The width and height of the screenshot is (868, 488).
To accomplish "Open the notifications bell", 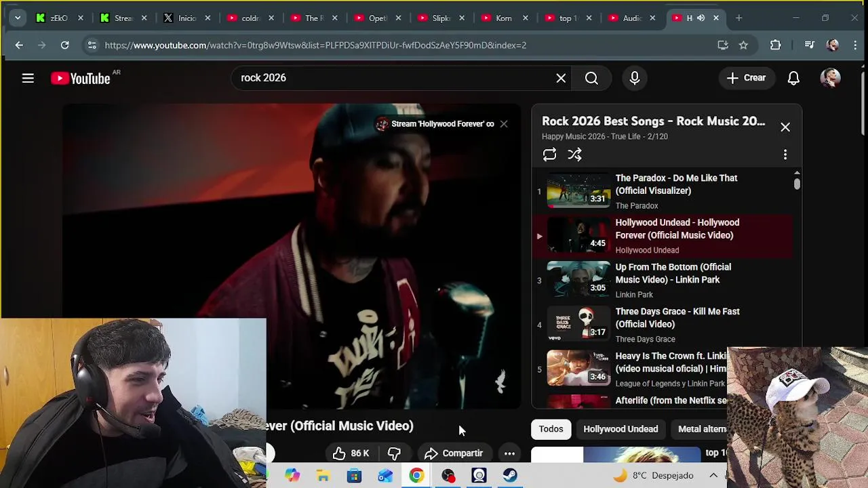I will coord(793,78).
